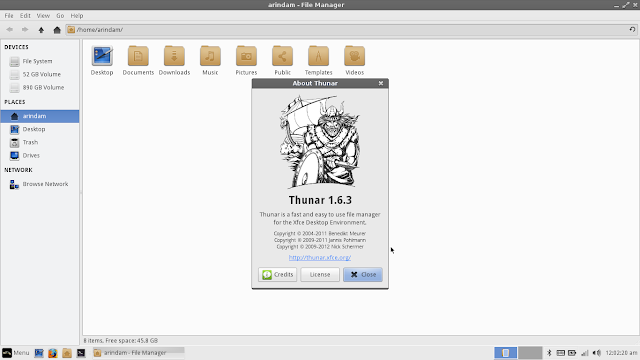The width and height of the screenshot is (640, 360).
Task: Click the 'Thunar 1.6.3' heading
Action: coord(320,200)
